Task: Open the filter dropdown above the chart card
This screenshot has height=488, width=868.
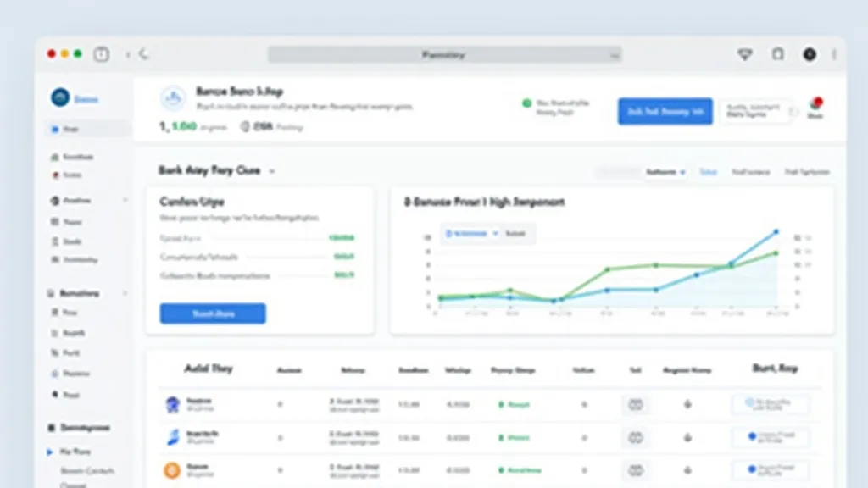Action: pyautogui.click(x=665, y=172)
